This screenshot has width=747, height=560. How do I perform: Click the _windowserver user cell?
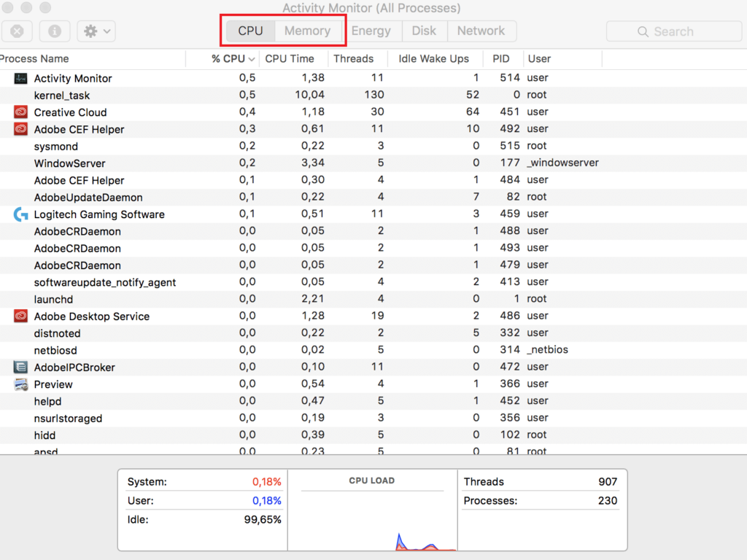coord(562,163)
